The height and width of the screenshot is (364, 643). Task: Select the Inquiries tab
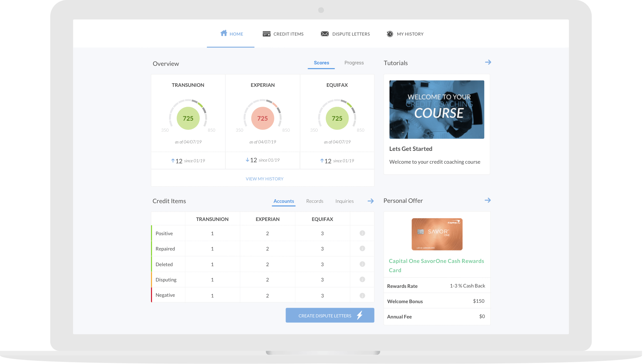point(344,201)
